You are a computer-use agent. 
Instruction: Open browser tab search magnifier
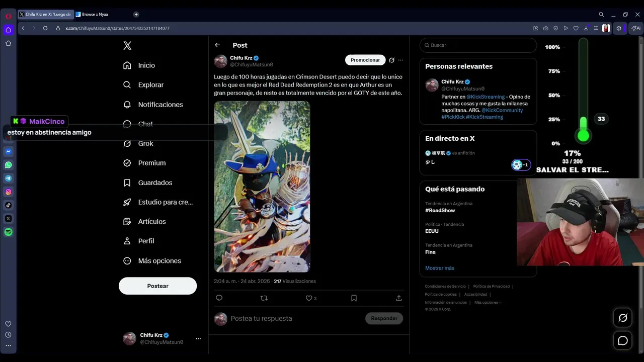point(601,15)
